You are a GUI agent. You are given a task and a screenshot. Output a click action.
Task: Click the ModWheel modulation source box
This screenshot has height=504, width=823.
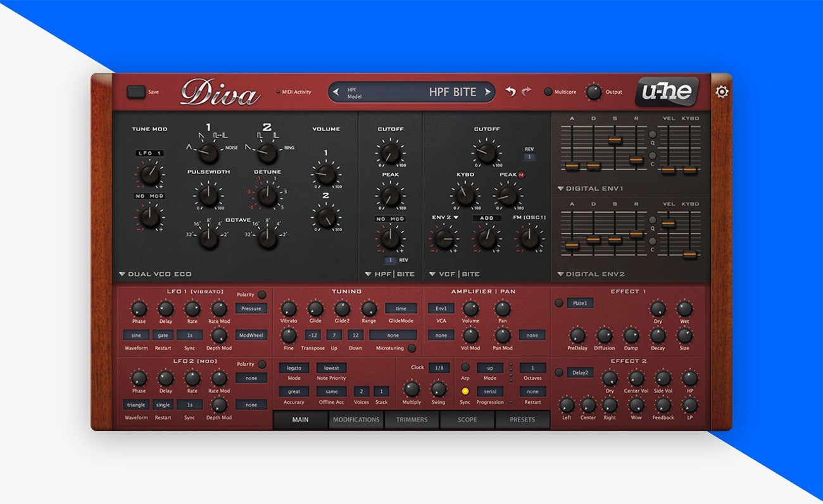[251, 335]
